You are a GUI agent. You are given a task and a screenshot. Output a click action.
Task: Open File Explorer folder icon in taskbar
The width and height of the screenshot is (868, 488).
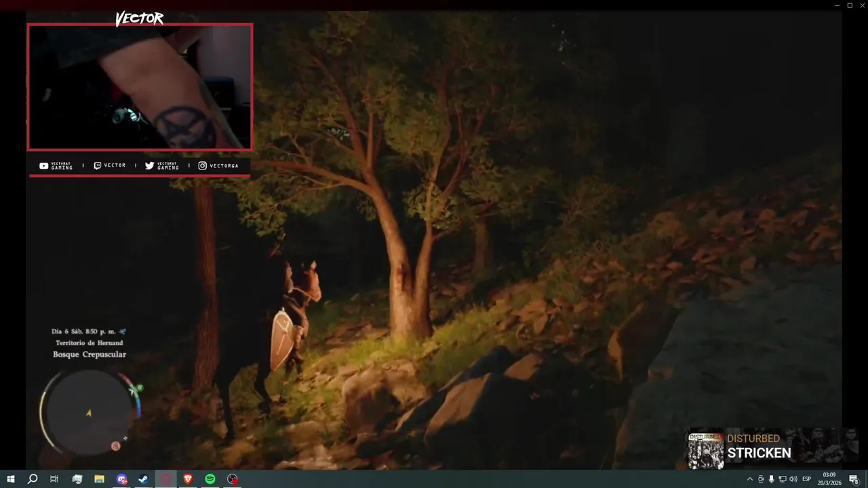pyautogui.click(x=99, y=479)
